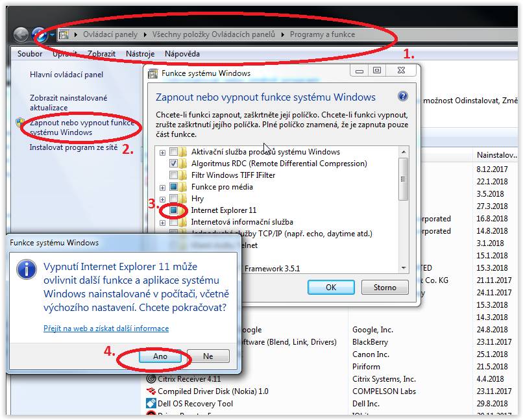Image resolution: width=523 pixels, height=420 pixels.
Task: Open the Nápověda menu
Action: (182, 54)
